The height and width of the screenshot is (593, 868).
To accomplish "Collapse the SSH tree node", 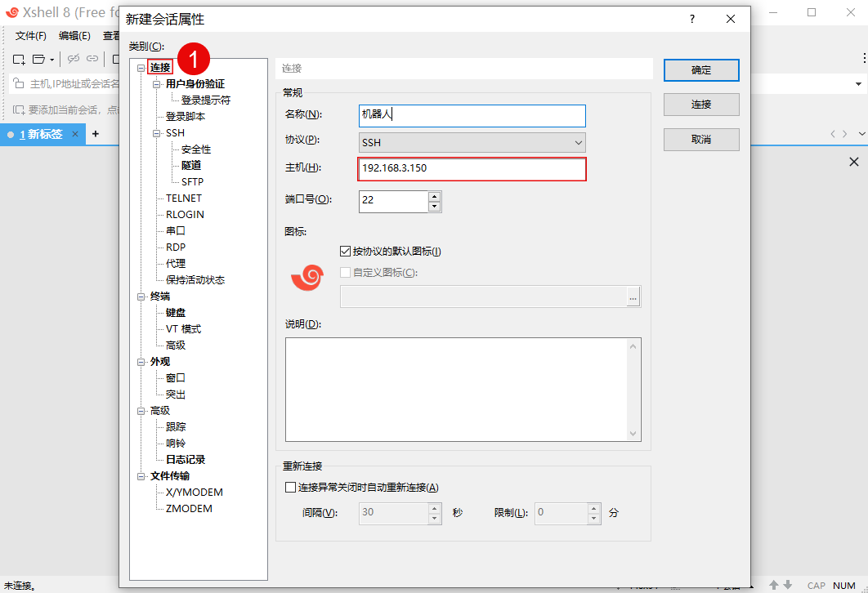I will [x=157, y=133].
